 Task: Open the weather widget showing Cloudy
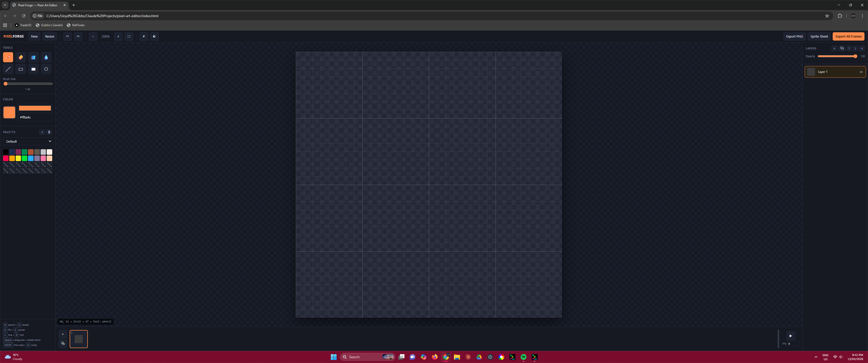pyautogui.click(x=14, y=357)
